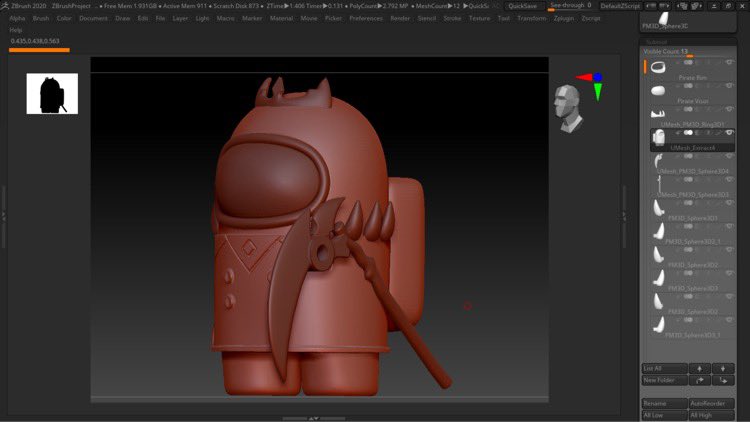This screenshot has height=422, width=750.
Task: Click the Rename subtool button
Action: 664,403
